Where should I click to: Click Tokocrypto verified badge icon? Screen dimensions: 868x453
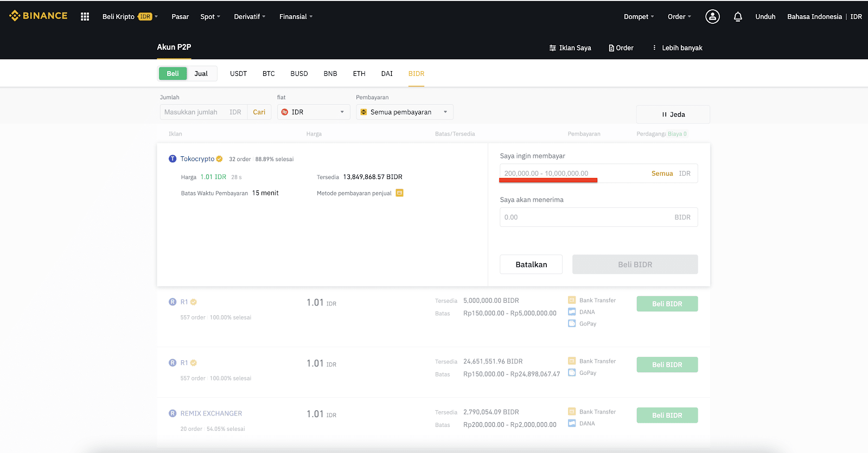point(220,159)
